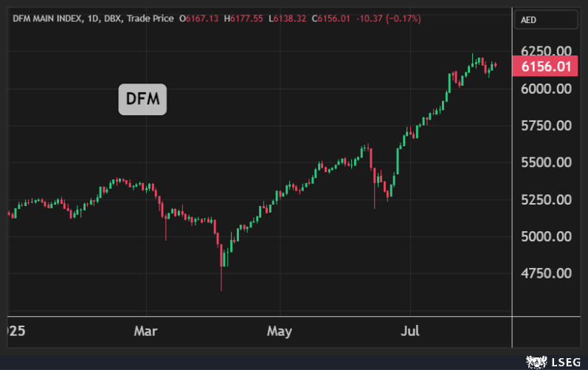The image size is (588, 370).
Task: Click the 6250.00 price axis label
Action: coord(546,51)
